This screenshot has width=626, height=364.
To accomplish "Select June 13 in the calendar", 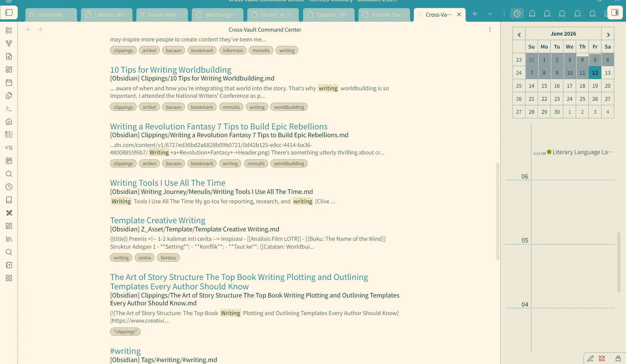I will coord(607,73).
